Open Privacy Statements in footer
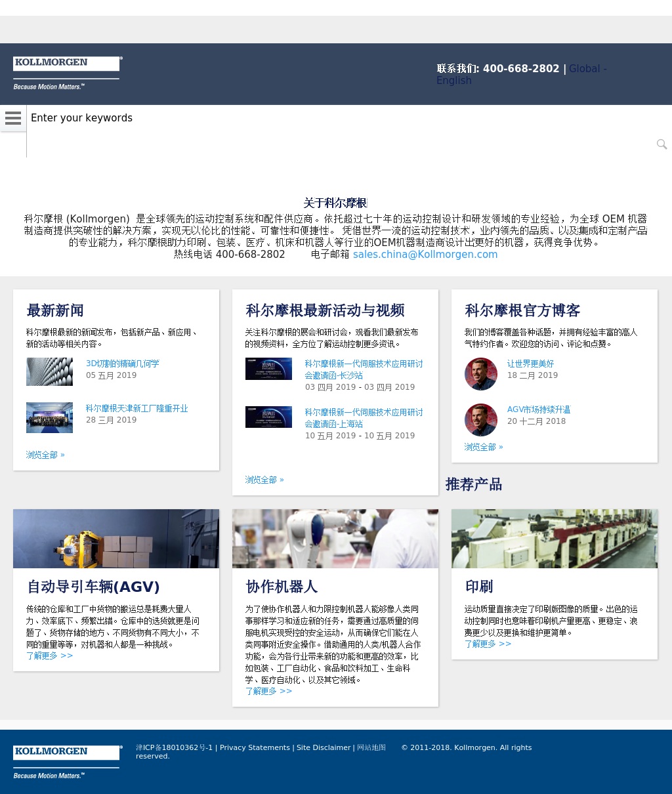Screen dimensions: 672x794 coord(255,747)
